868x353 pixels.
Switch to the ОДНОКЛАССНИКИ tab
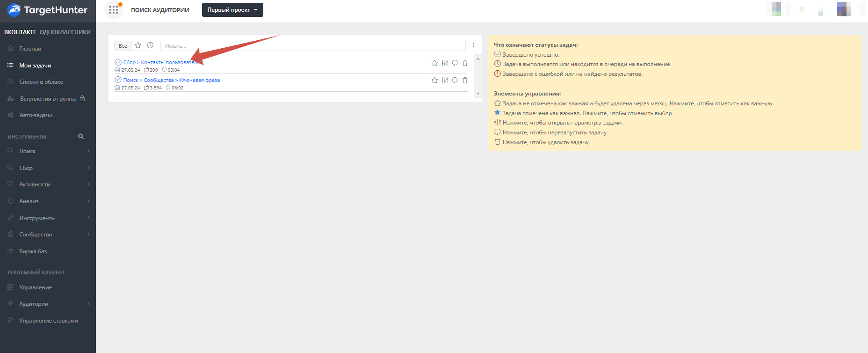pyautogui.click(x=65, y=32)
